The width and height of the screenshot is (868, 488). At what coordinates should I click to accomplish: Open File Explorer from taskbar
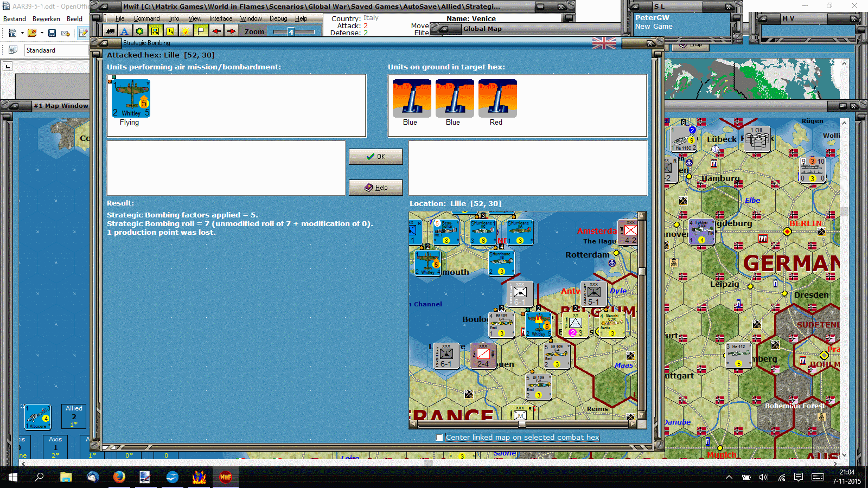point(66,477)
